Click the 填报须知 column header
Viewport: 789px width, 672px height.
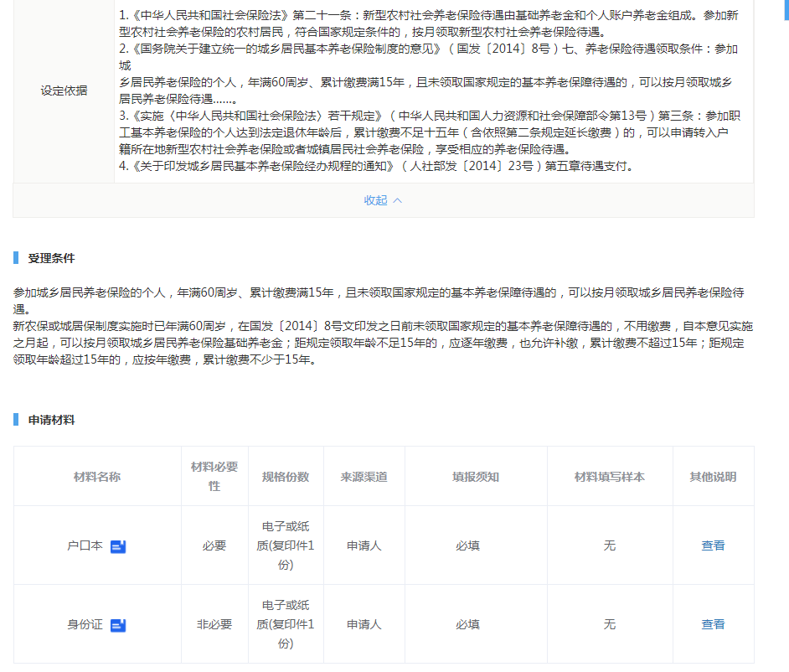(x=476, y=477)
